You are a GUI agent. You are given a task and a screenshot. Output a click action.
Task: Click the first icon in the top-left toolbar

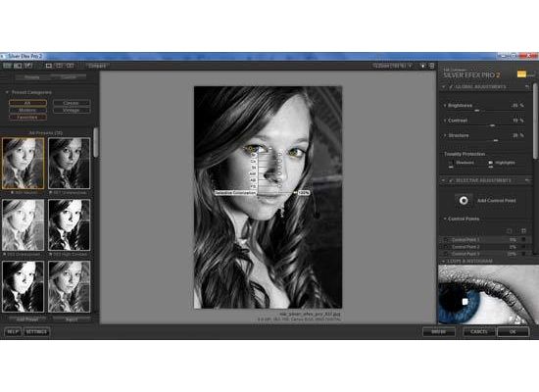[7, 66]
